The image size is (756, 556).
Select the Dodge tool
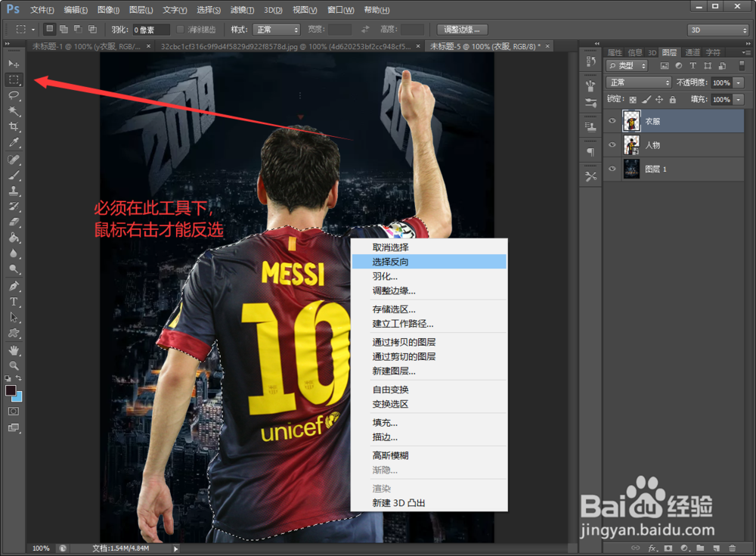14,269
